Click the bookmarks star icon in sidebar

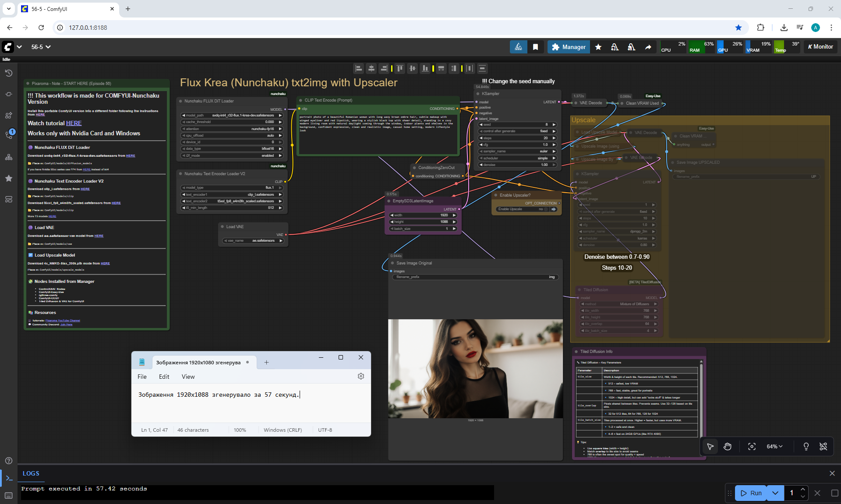click(9, 178)
